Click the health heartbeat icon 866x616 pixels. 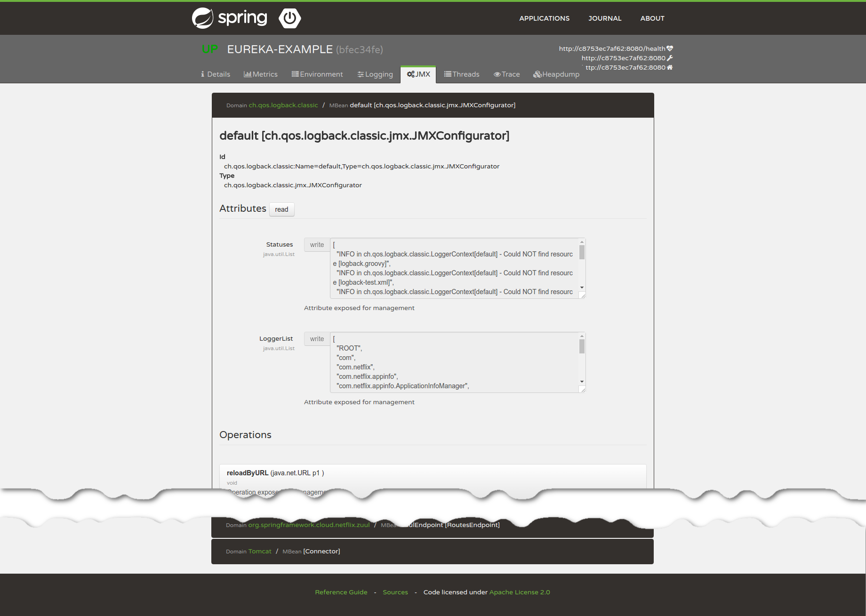(670, 48)
